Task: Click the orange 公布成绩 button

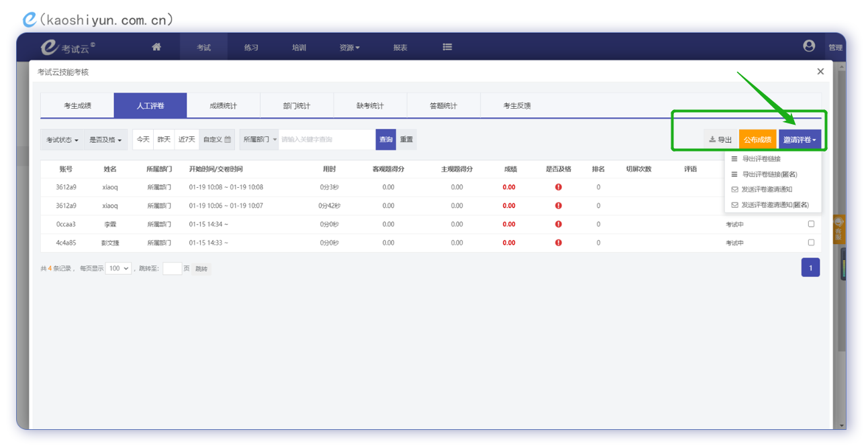Action: pyautogui.click(x=757, y=139)
